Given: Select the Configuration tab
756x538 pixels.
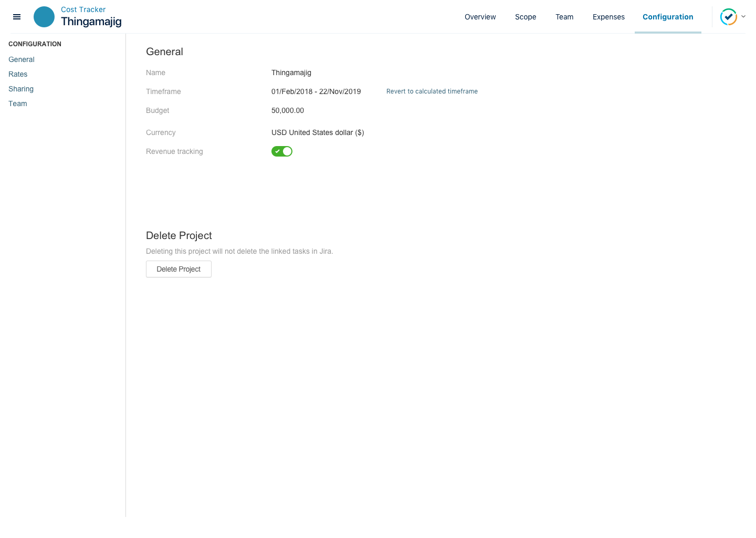Looking at the screenshot, I should 668,17.
